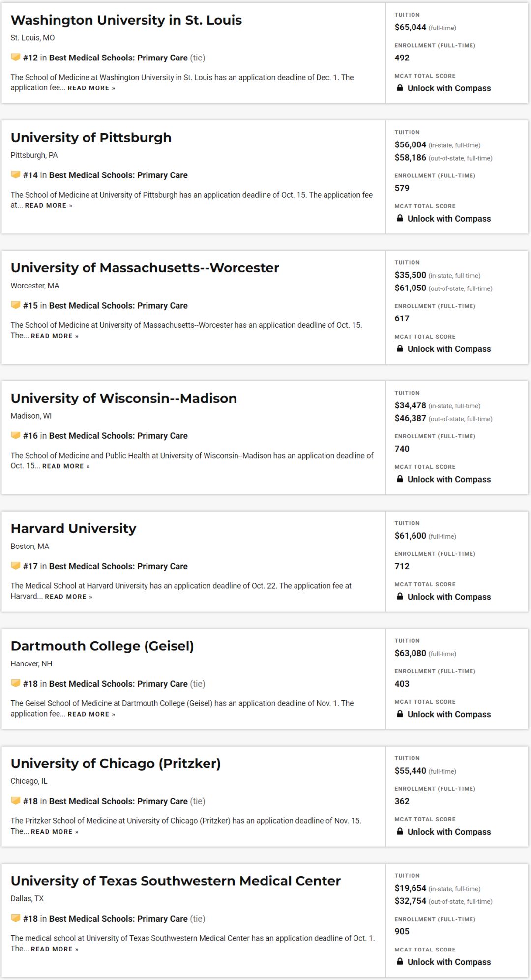
Task: Open Best Medical Schools: Primary Care link for Dartmouth
Action: pyautogui.click(x=118, y=683)
